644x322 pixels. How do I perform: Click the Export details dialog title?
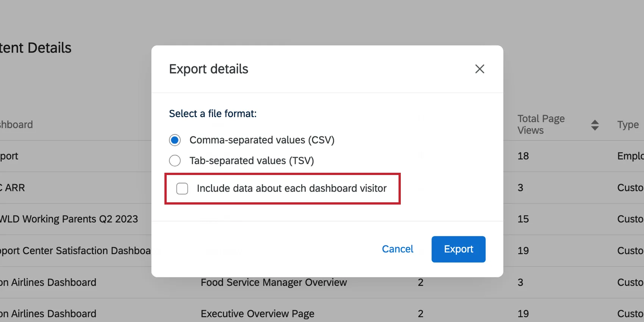click(x=208, y=69)
